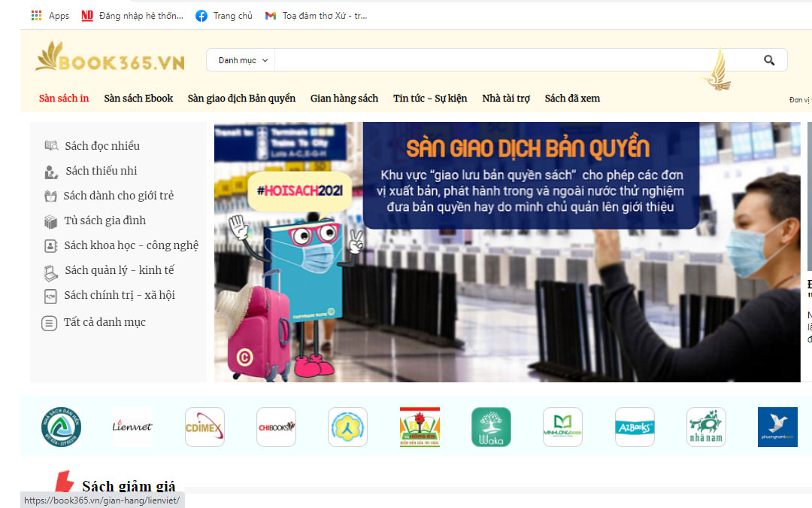
Task: Select the AZ Books logo
Action: [635, 427]
